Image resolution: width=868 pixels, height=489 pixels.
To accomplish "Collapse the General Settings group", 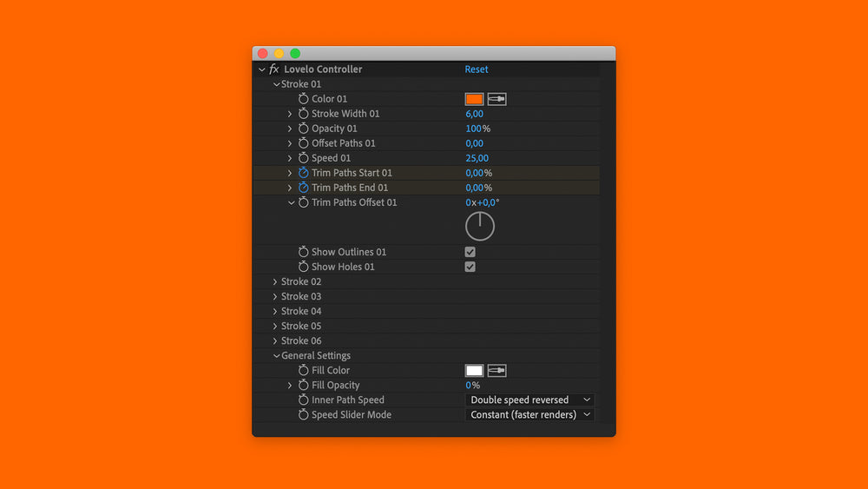I will click(275, 356).
